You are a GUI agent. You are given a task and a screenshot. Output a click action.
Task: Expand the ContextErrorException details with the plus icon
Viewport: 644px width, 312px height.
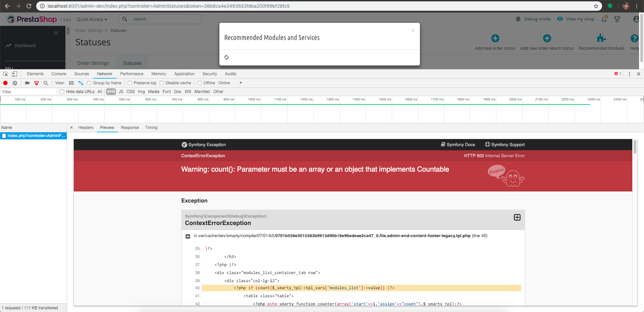tap(517, 217)
